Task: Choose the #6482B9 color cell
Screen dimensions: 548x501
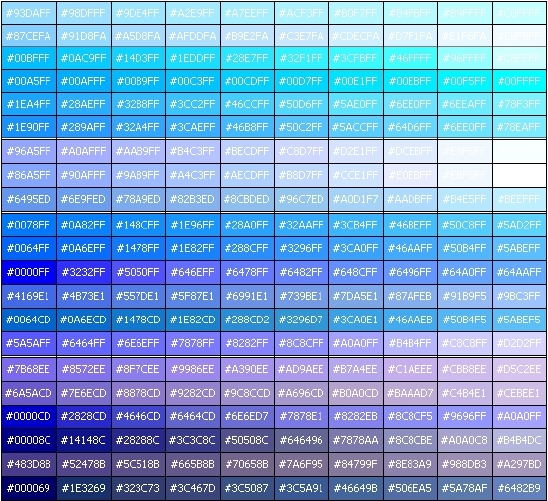Action: click(519, 488)
